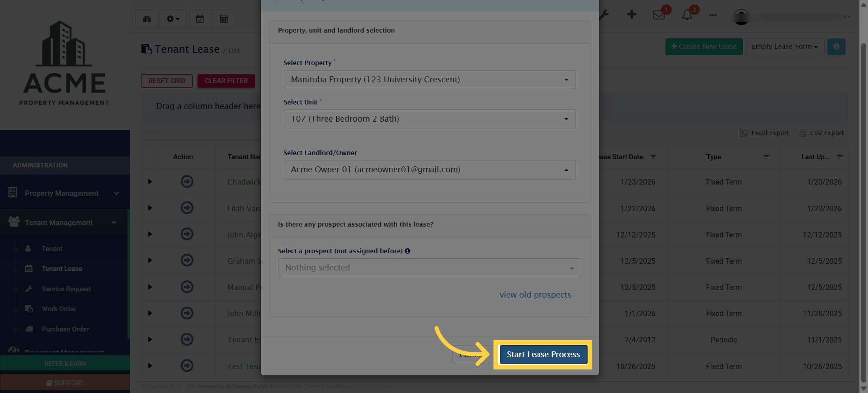This screenshot has height=393, width=868.
Task: Click the REFER & EARN bar
Action: click(x=65, y=363)
